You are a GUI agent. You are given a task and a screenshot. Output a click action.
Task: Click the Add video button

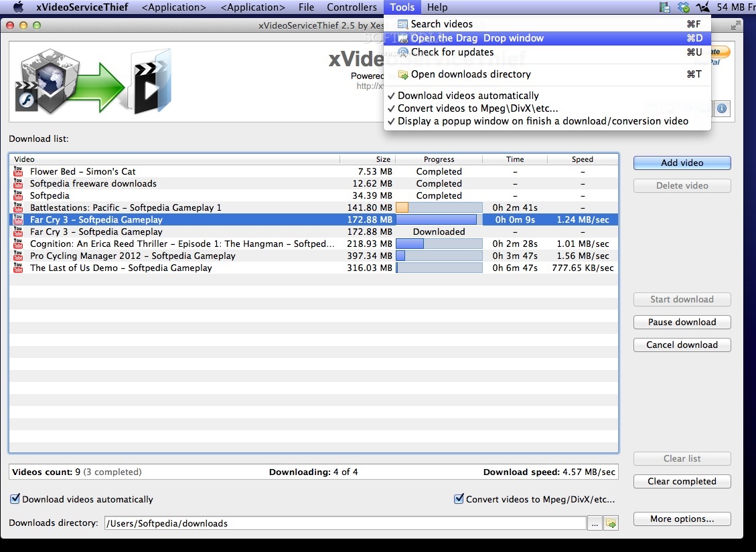point(682,163)
